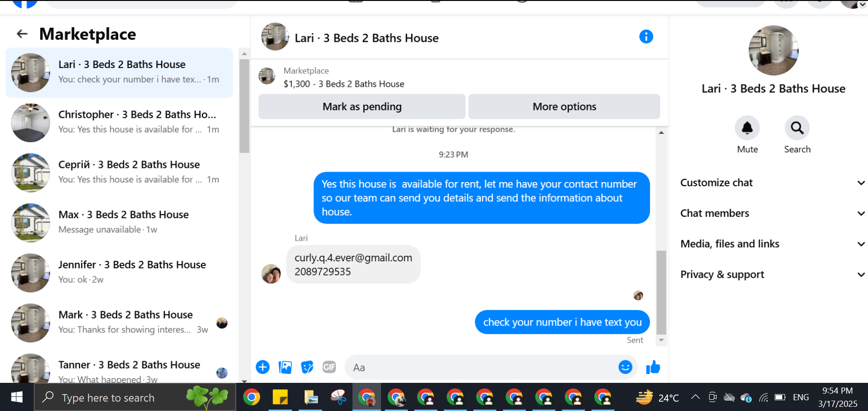The image size is (868, 411).
Task: Check battery status in the system tray
Action: (x=780, y=397)
